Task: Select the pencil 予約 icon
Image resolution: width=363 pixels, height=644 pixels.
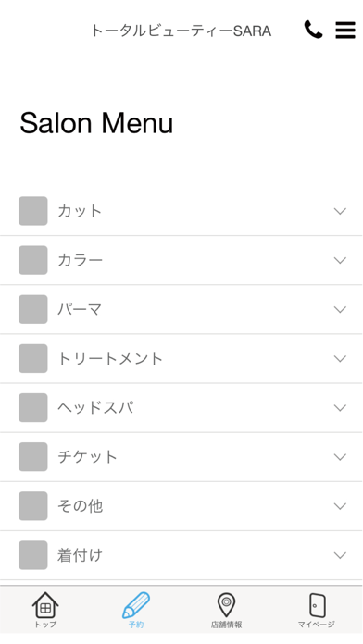Action: click(x=136, y=605)
